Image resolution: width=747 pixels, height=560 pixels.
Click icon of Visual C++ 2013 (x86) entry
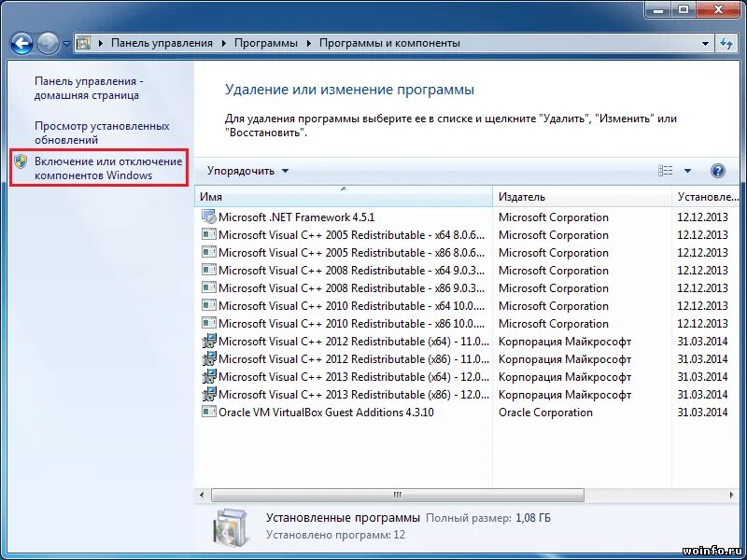click(x=208, y=394)
